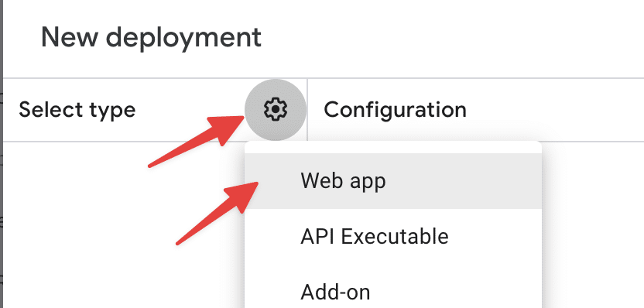
Task: Click the Select type label
Action: pyautogui.click(x=77, y=110)
